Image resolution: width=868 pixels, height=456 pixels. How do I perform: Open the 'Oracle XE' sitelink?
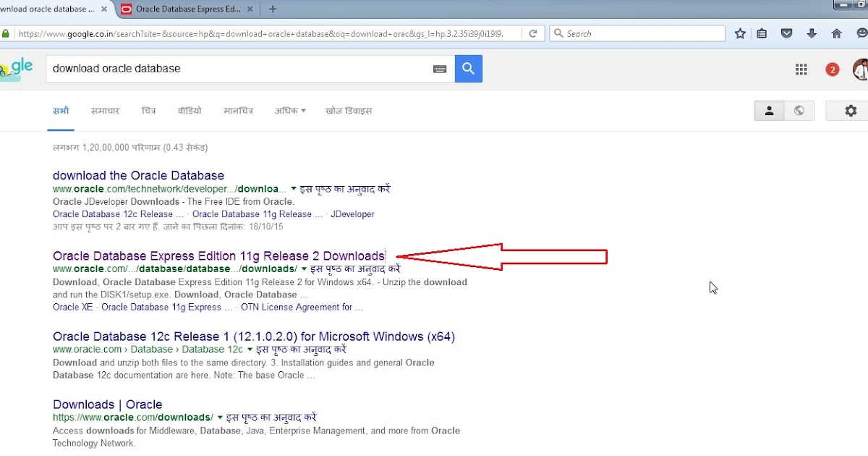pyautogui.click(x=72, y=307)
